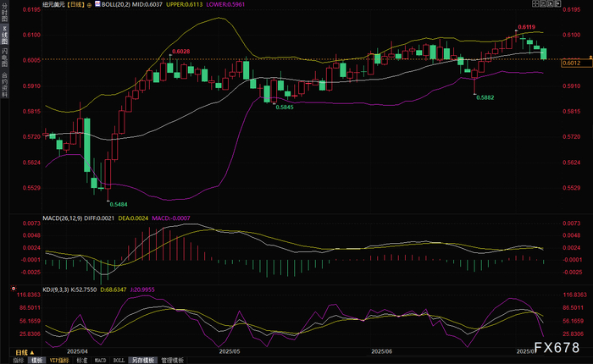The image size is (593, 364).
Task: Switch to the 分时图 sidebar view
Action: point(4,12)
